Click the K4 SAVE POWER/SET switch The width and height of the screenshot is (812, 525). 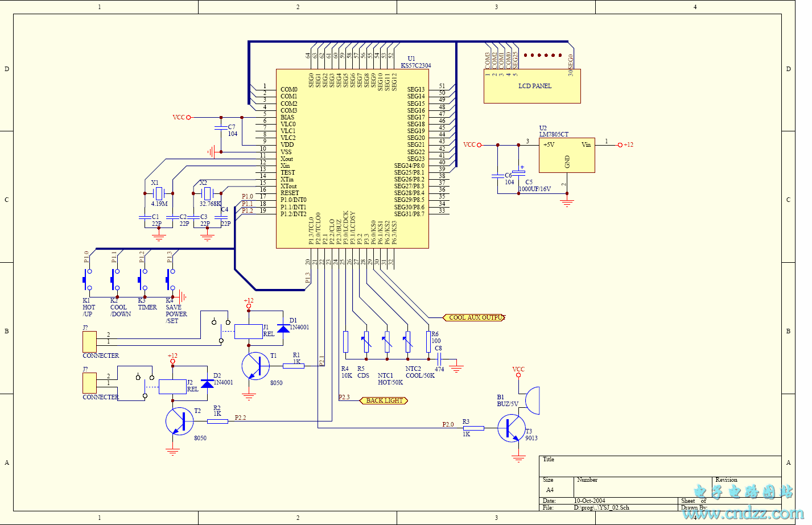tap(170, 280)
